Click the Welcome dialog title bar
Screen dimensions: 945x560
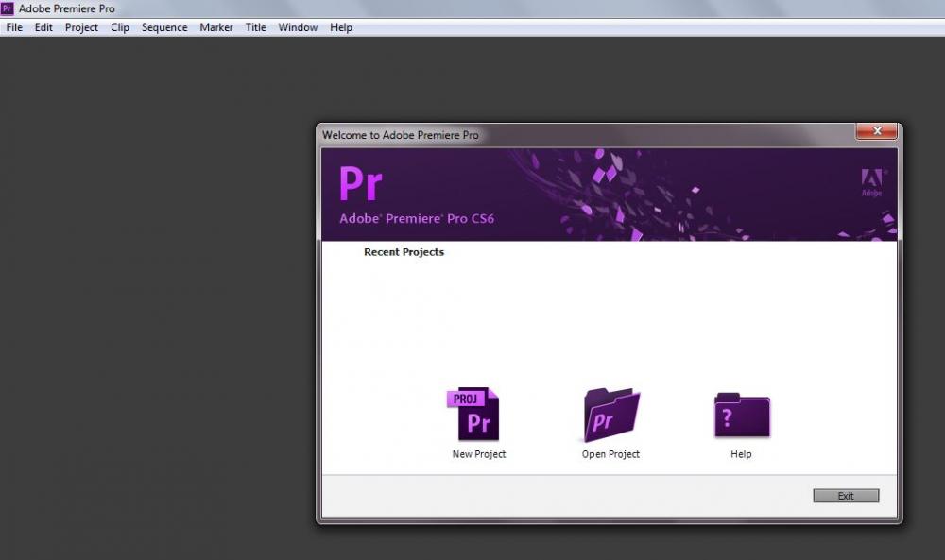(567, 135)
